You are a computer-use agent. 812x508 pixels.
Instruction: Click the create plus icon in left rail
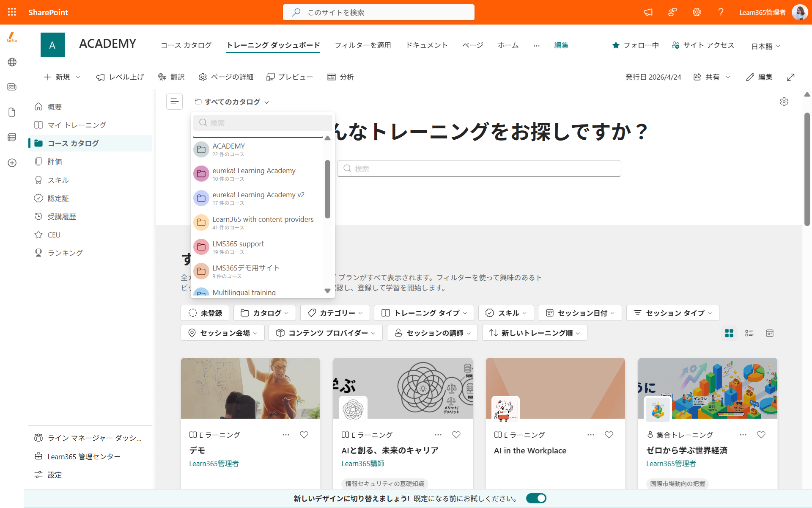(12, 163)
